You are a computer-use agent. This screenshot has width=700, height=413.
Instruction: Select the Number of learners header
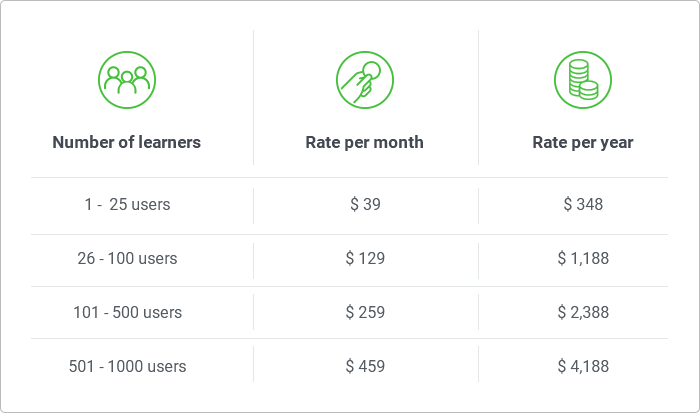127,142
